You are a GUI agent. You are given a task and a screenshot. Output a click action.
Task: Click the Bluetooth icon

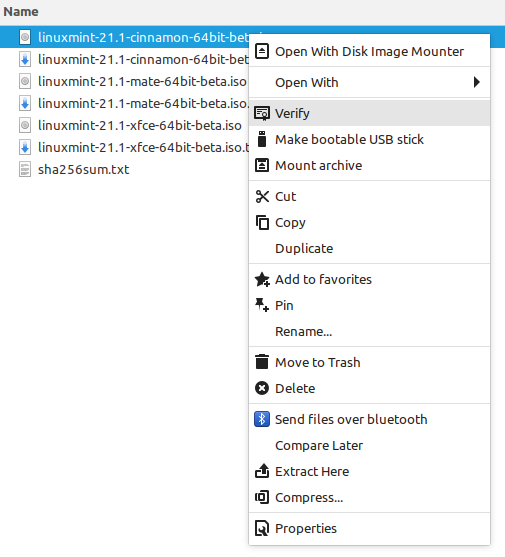pyautogui.click(x=262, y=419)
